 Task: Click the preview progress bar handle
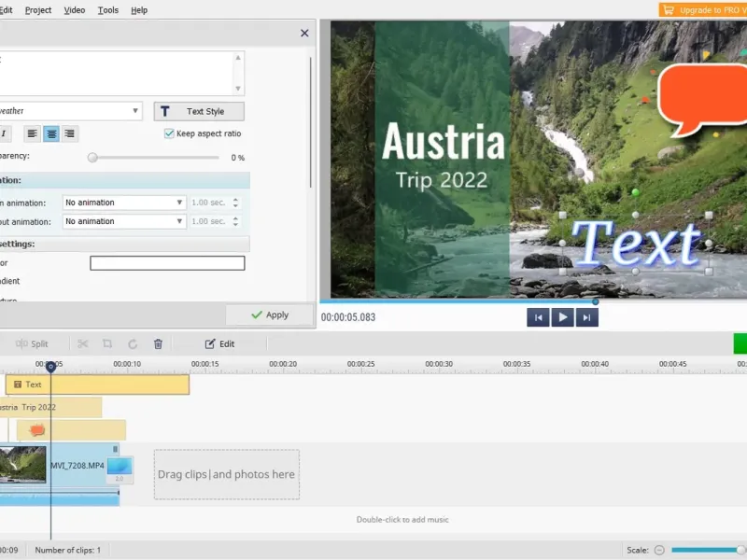(596, 301)
